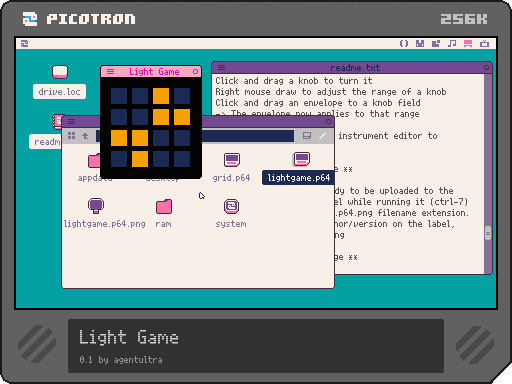The width and height of the screenshot is (512, 384).
Task: Click the line starting 'Right mouse draw to adjust'
Action: [331, 92]
